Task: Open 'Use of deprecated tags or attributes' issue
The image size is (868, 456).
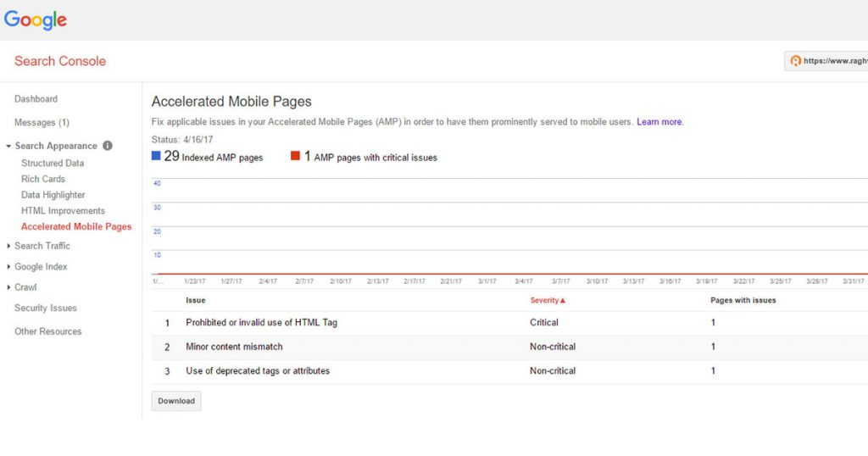Action: point(258,370)
